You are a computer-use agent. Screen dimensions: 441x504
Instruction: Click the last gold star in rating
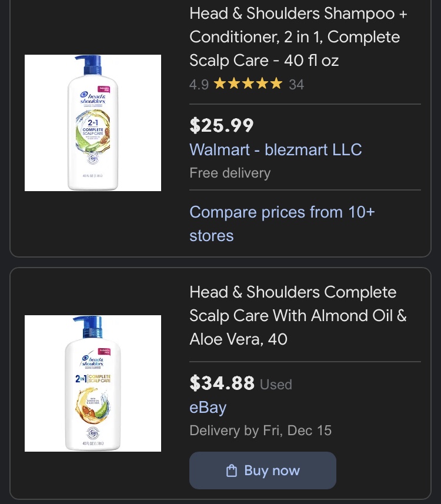276,84
